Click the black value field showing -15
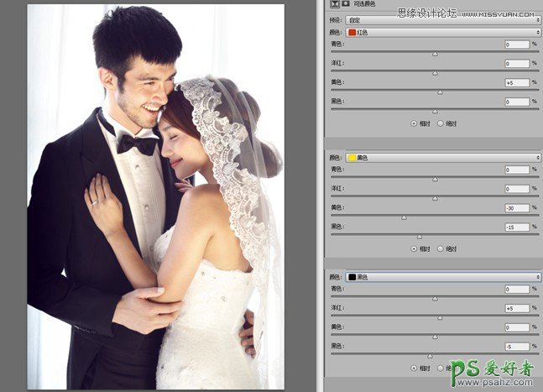The image size is (543, 392). coord(516,227)
